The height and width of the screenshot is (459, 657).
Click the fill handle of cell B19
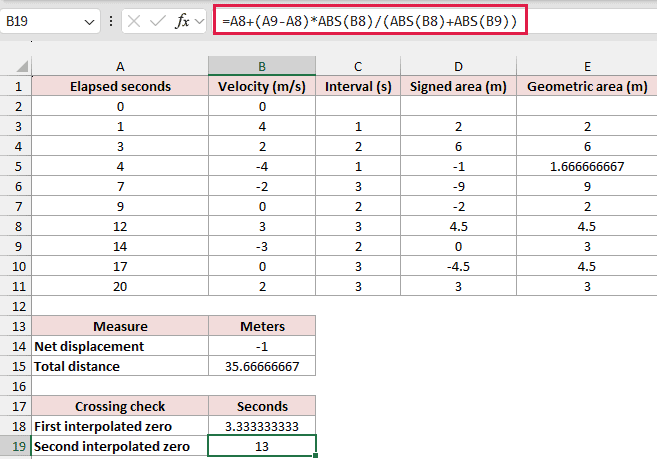pos(316,455)
